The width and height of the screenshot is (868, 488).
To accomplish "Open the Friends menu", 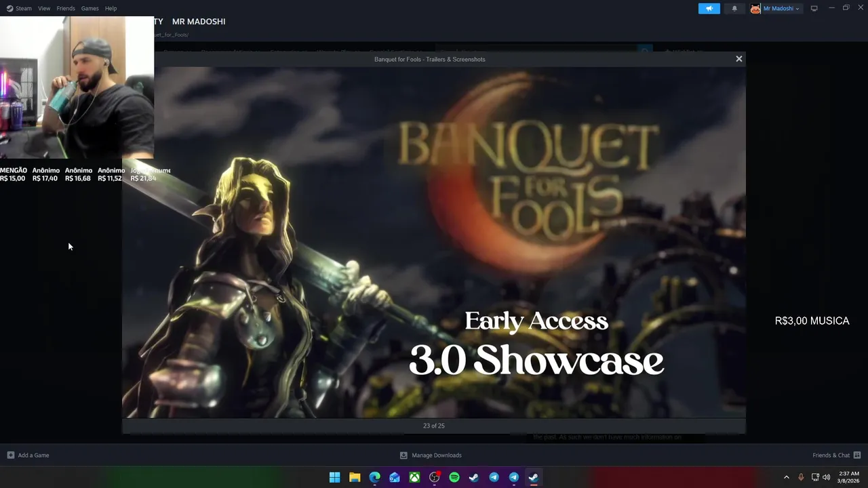I will coord(66,8).
